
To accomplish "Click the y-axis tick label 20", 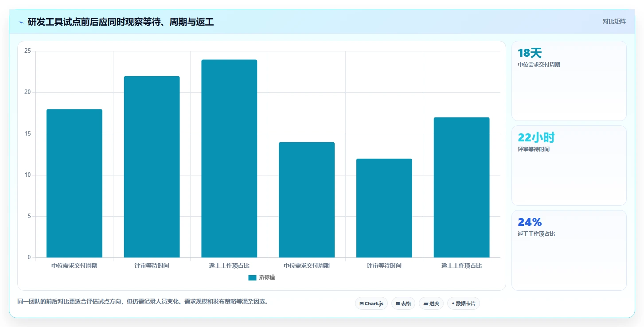I will click(27, 92).
